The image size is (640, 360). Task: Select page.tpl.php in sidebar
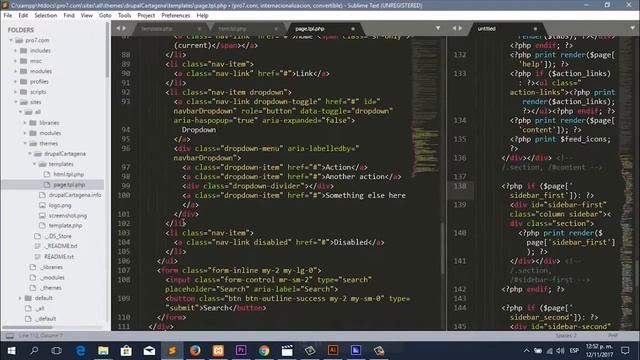[x=69, y=185]
